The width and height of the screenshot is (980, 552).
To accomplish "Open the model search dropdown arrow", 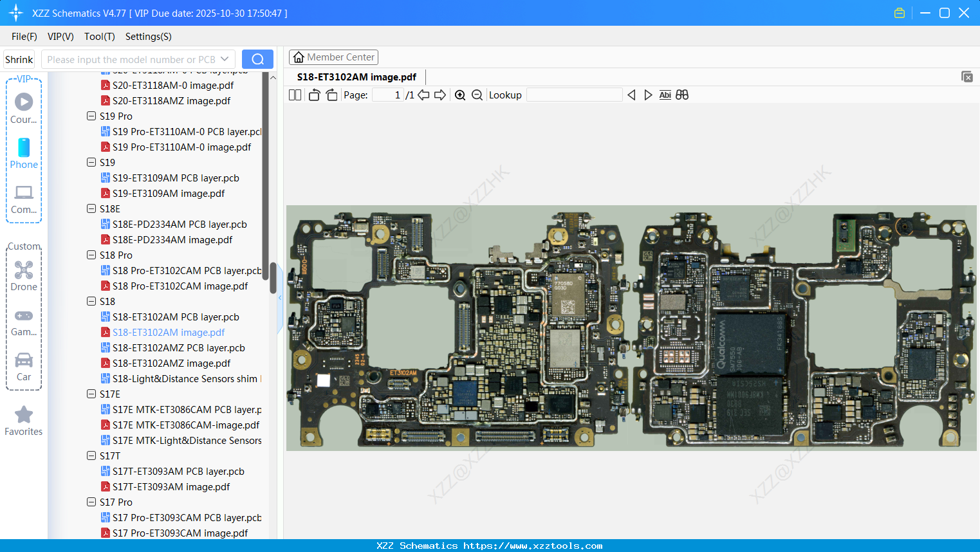I will pos(223,59).
